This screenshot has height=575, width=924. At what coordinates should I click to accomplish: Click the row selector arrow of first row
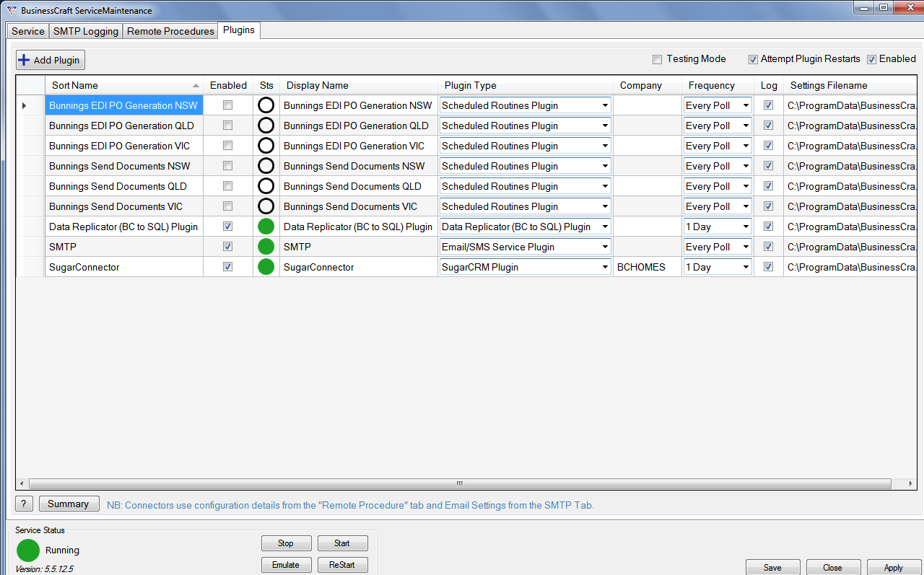[24, 105]
